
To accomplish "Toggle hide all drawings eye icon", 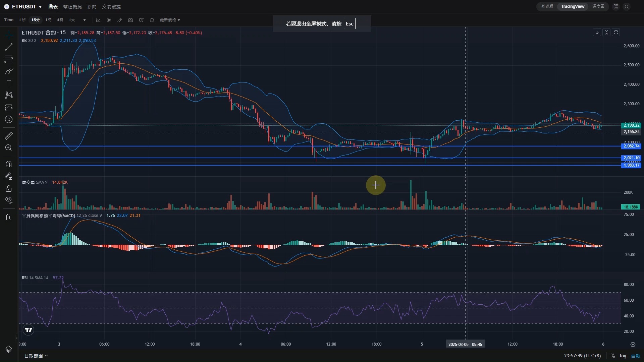I will pos(9,200).
